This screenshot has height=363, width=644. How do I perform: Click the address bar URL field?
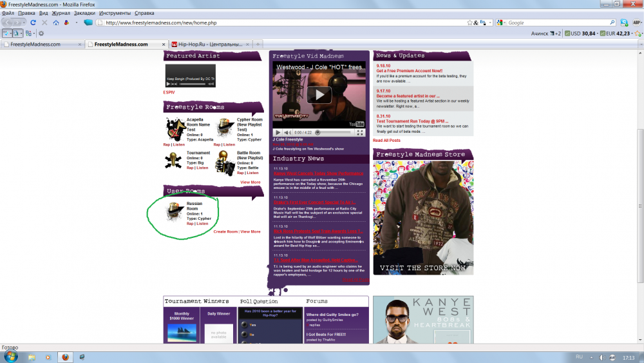click(x=283, y=23)
